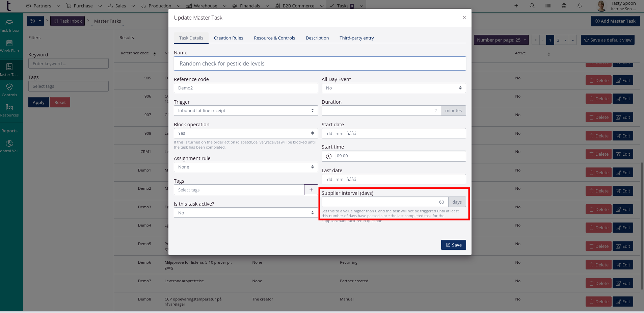Click the Apply filters button

pos(38,102)
